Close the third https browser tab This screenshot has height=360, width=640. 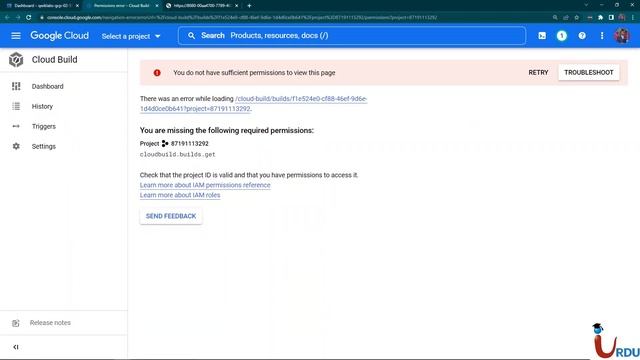coord(237,6)
